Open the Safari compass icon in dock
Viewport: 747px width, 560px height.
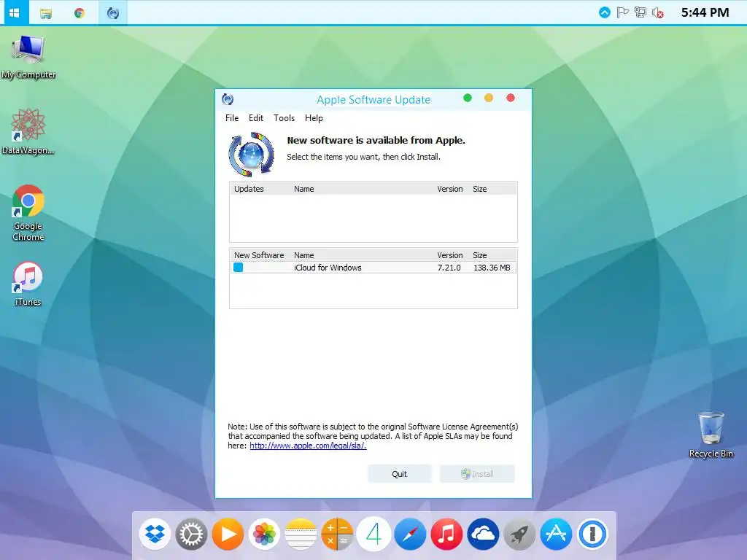[410, 534]
